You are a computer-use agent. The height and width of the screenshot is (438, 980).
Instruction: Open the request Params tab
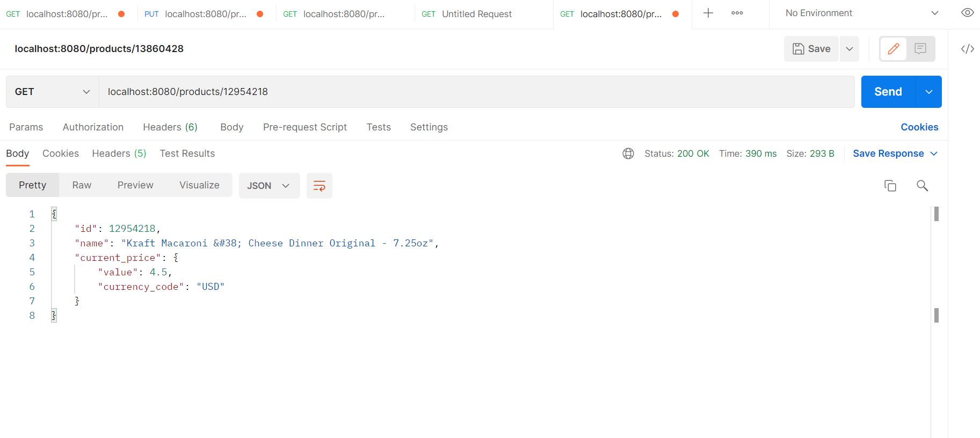coord(26,127)
